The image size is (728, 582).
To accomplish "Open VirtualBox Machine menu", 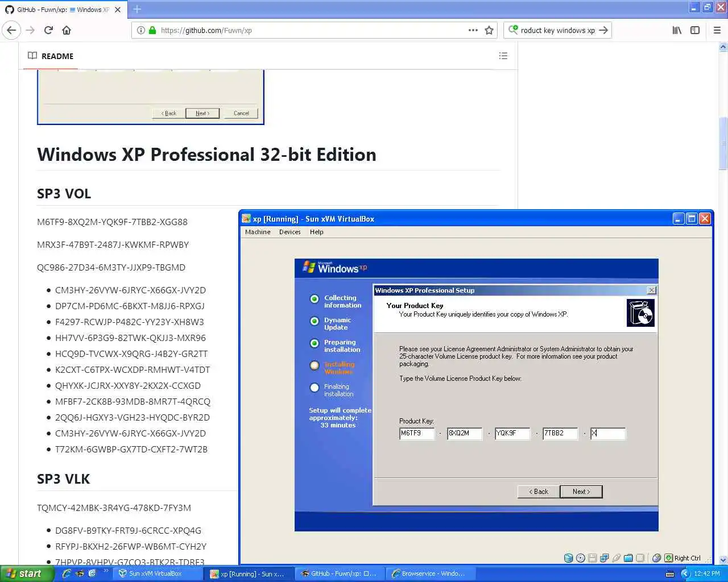I will [258, 232].
